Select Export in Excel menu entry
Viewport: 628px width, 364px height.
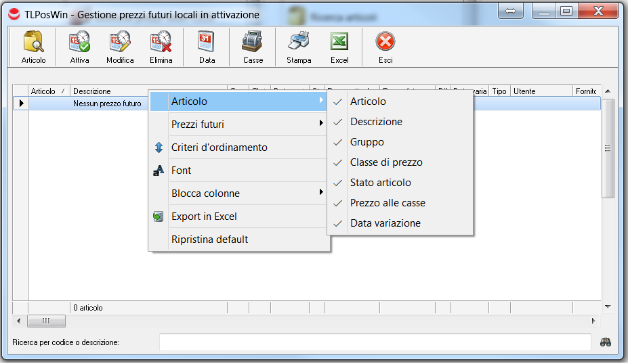pos(238,217)
